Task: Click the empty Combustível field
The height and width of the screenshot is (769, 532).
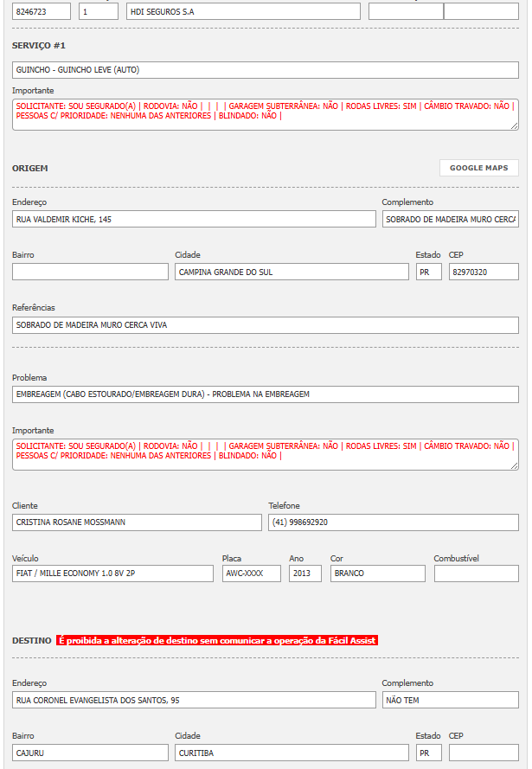Action: [x=476, y=574]
